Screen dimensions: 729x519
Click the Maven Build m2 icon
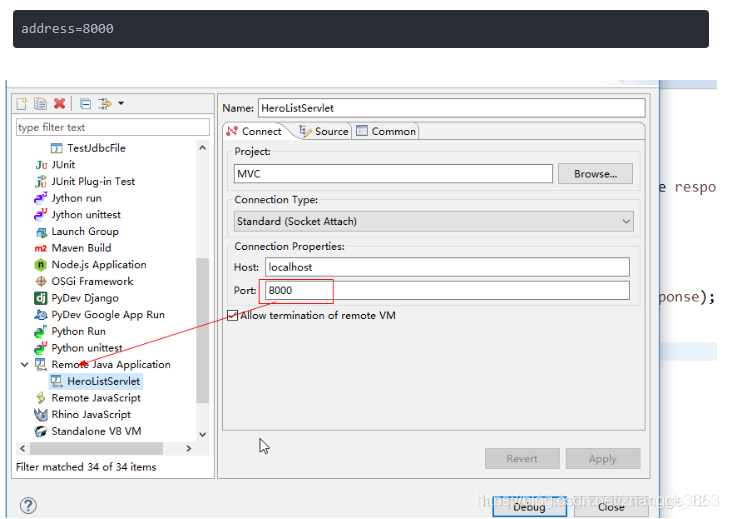(x=41, y=248)
